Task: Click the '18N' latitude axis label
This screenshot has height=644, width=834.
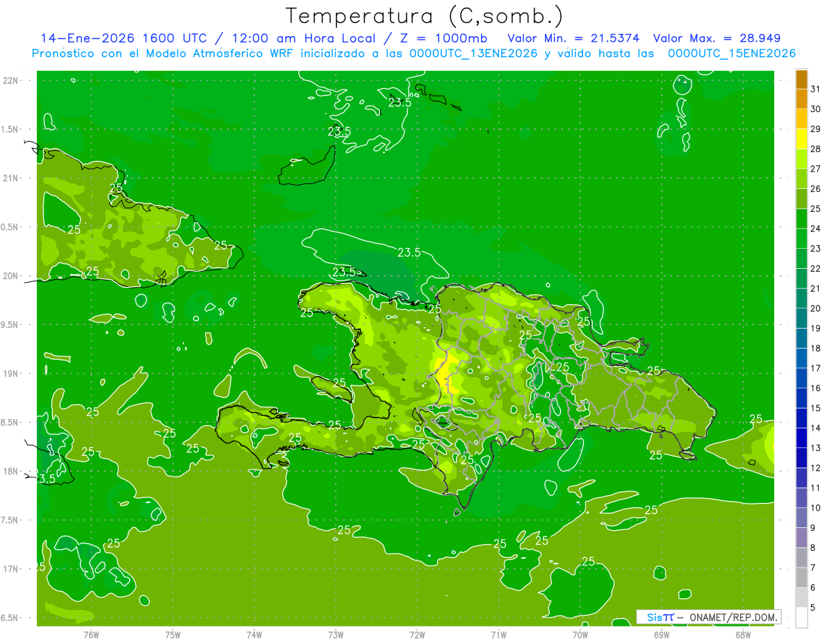Action: [x=12, y=471]
